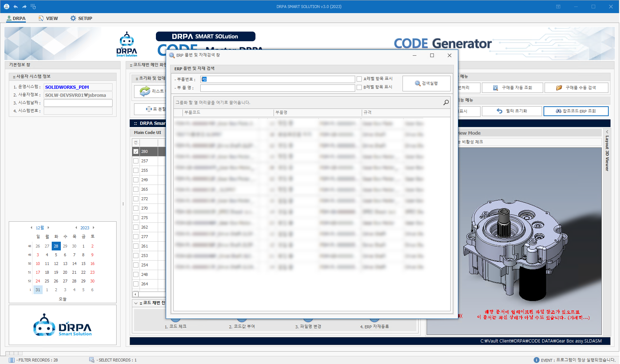The height and width of the screenshot is (364, 620).
Task: Run search with 검색실행 button
Action: click(427, 83)
